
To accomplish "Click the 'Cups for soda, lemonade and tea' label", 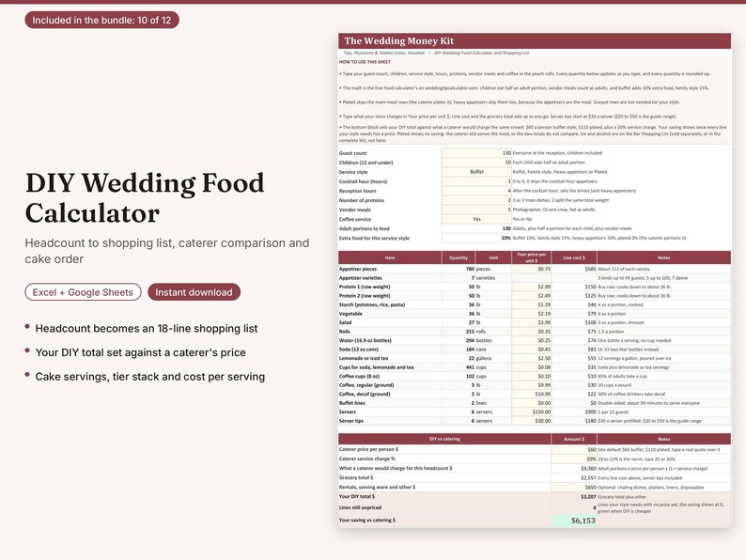I will (377, 367).
